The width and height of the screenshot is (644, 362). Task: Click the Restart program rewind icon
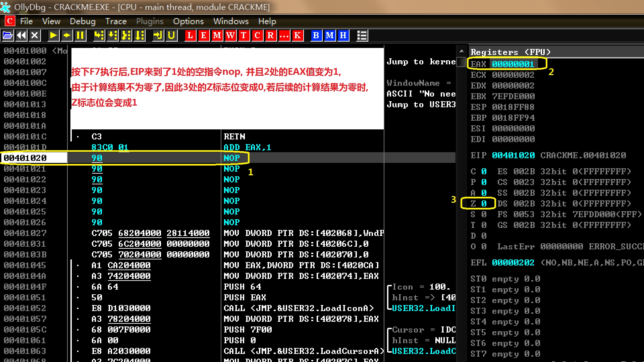(x=21, y=35)
